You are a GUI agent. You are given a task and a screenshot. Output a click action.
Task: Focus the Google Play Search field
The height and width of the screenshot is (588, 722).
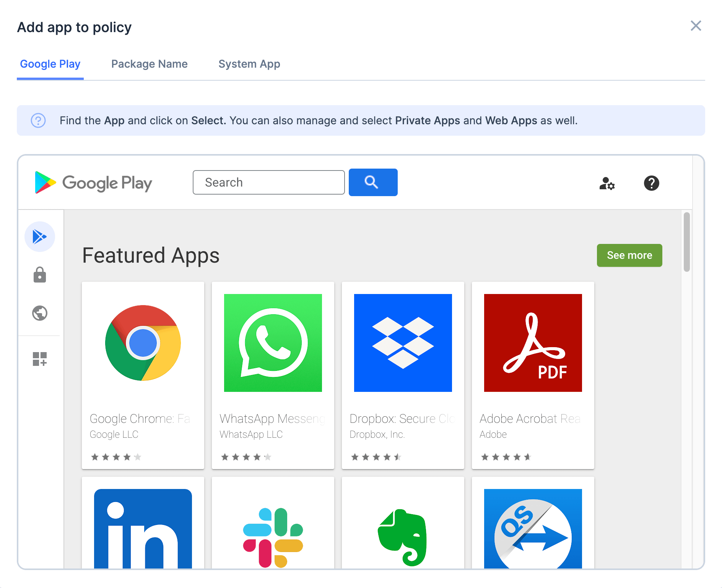268,182
